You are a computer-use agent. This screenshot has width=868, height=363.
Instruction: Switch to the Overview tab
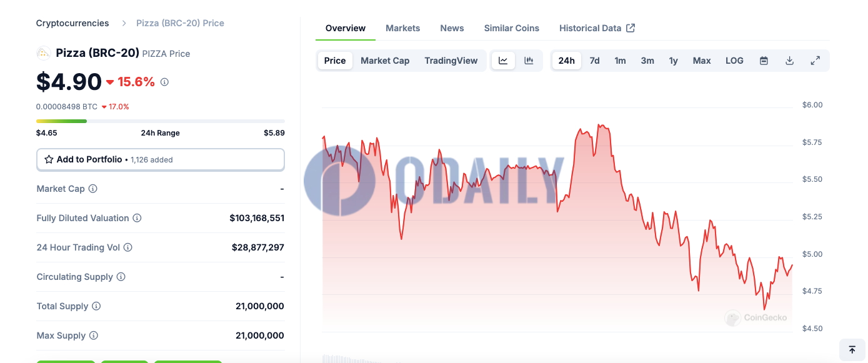click(x=346, y=28)
